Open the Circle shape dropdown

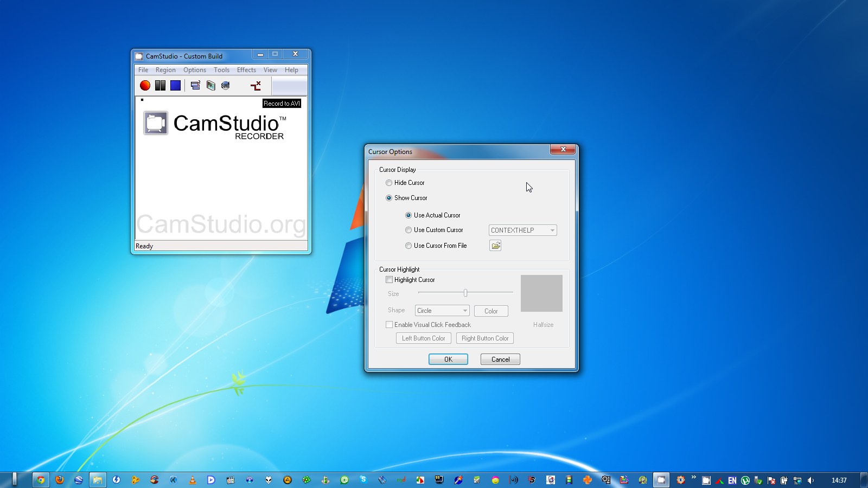pos(464,311)
